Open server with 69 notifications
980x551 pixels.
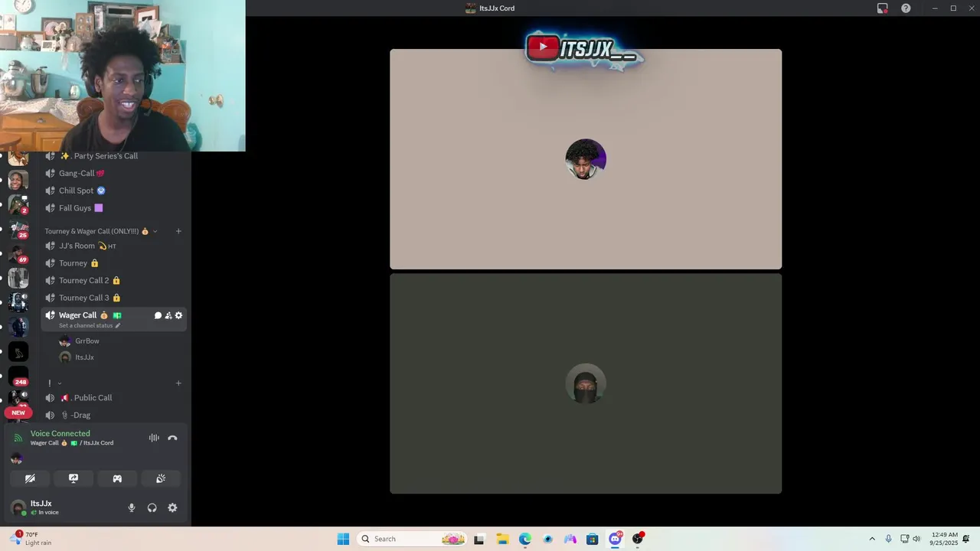coord(18,253)
